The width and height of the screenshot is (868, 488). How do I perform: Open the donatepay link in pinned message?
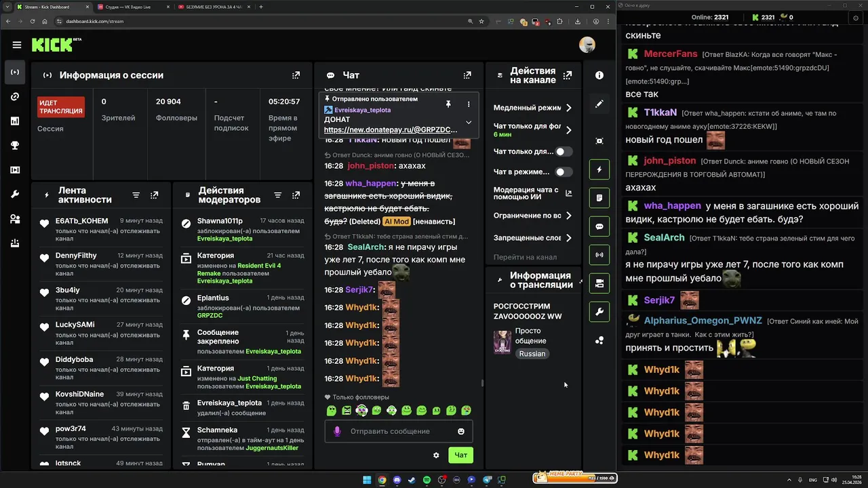point(391,129)
